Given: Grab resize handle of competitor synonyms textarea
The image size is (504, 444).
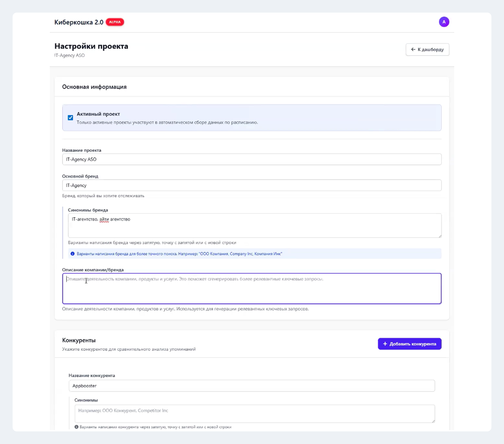Looking at the screenshot, I should pyautogui.click(x=433, y=421).
